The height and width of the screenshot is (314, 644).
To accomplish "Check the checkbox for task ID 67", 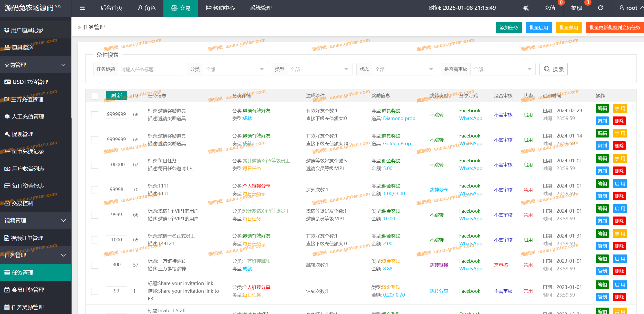I will [95, 165].
